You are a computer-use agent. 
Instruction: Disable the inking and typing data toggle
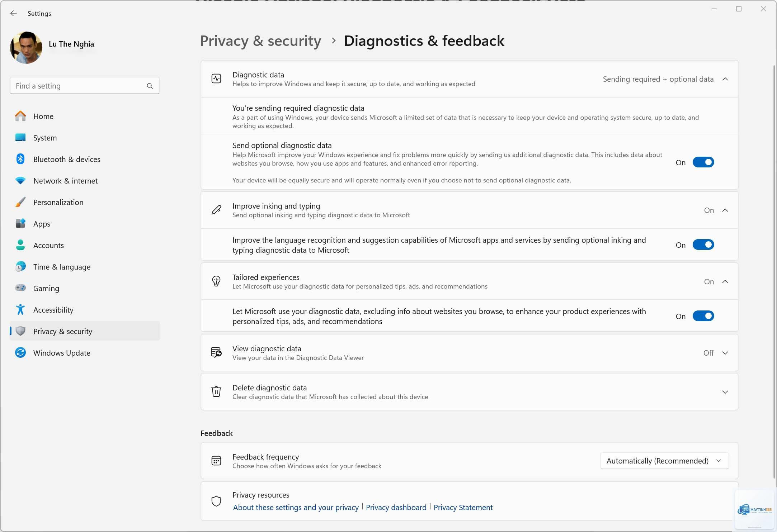click(703, 245)
